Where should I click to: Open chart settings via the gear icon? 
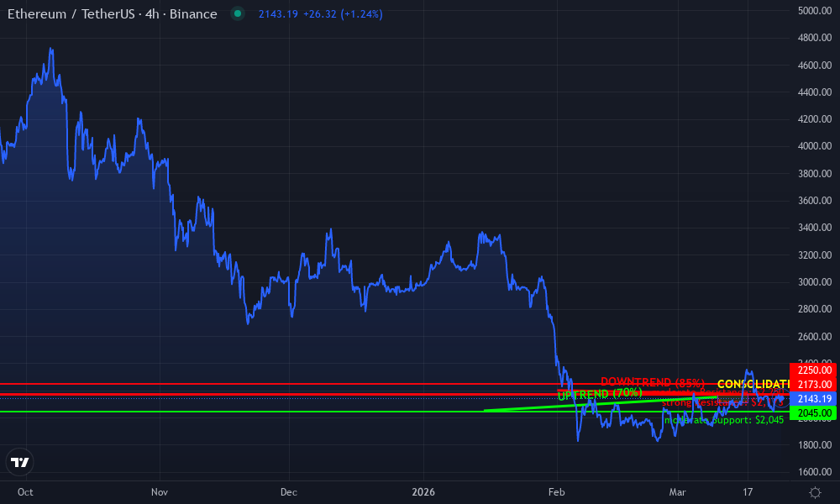click(813, 494)
